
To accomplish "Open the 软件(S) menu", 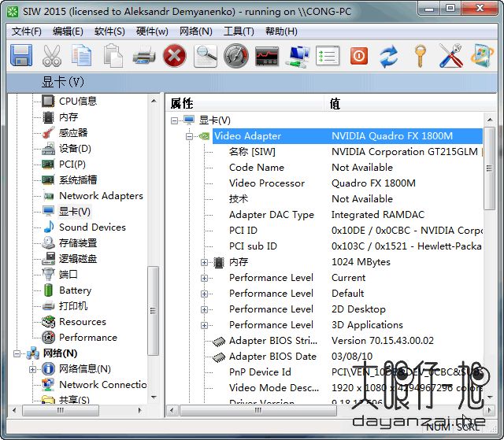I will click(x=109, y=31).
